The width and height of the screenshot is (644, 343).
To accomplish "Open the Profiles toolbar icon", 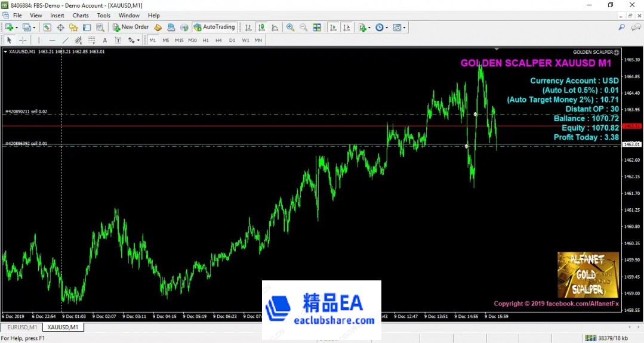I will click(x=27, y=27).
